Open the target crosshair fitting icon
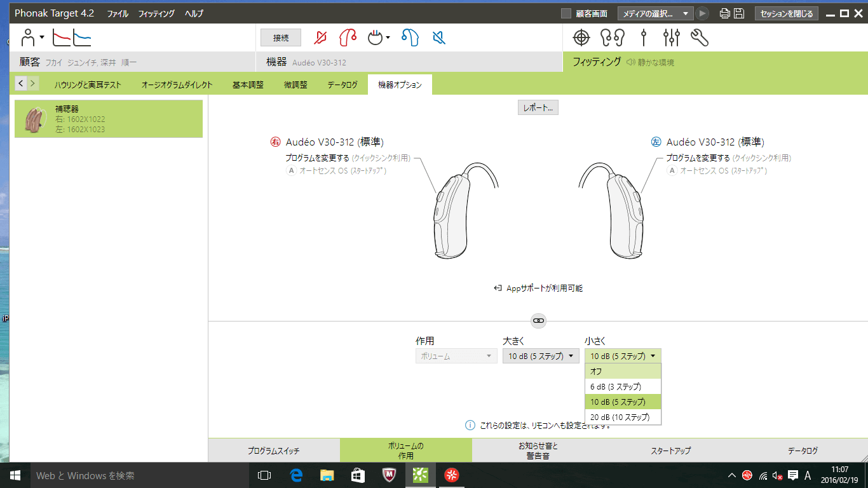 (x=581, y=38)
